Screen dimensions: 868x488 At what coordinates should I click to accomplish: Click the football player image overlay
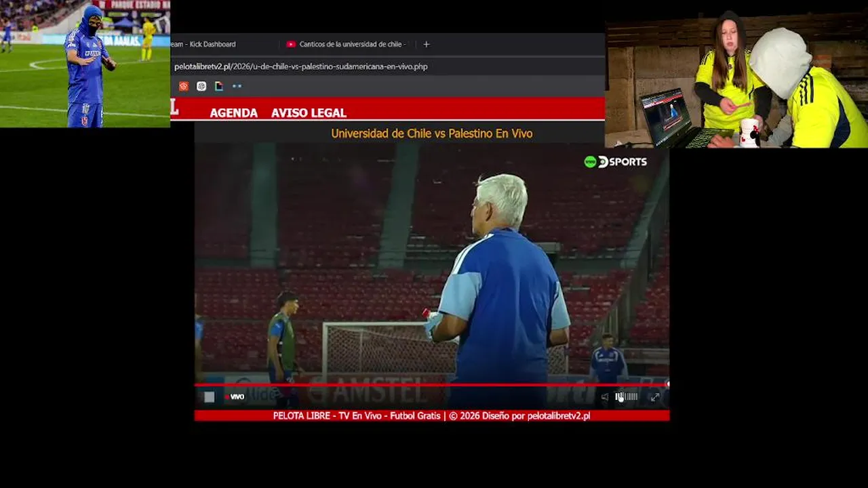point(85,64)
